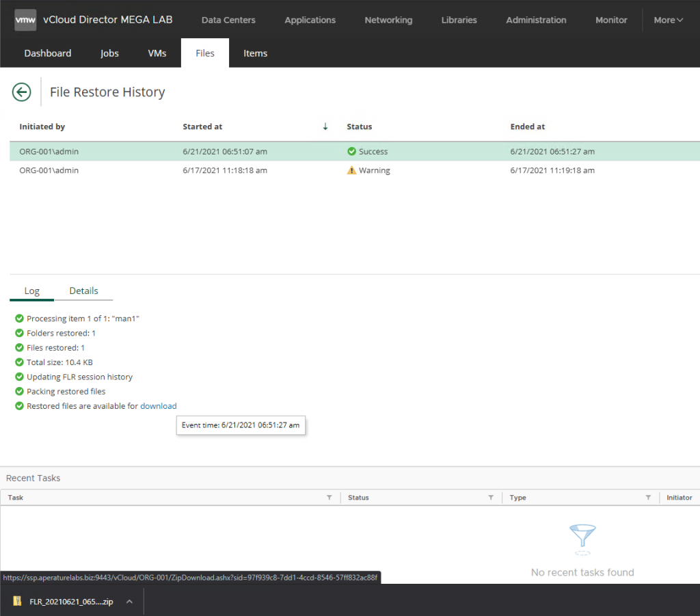Open filter for Task column
700x616 pixels.
pyautogui.click(x=329, y=497)
